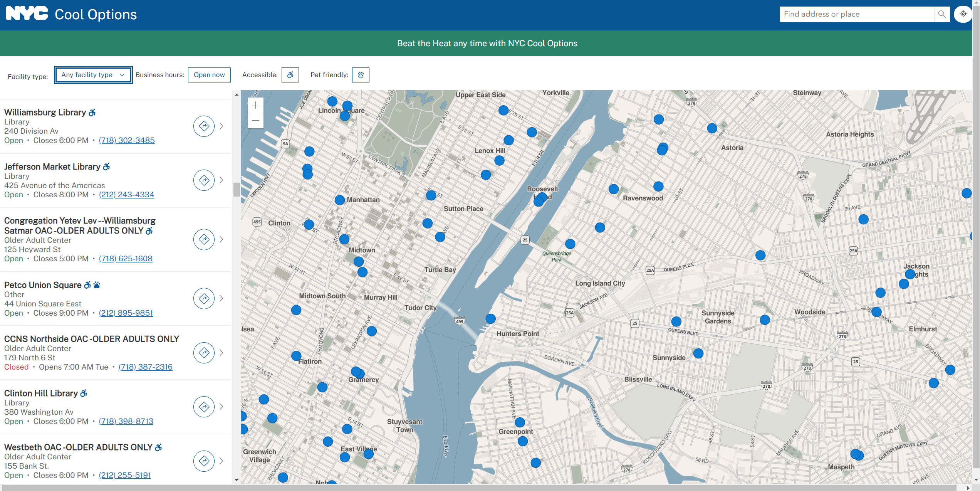Click the geolocate target icon
Image resolution: width=980 pixels, height=491 pixels.
963,14
